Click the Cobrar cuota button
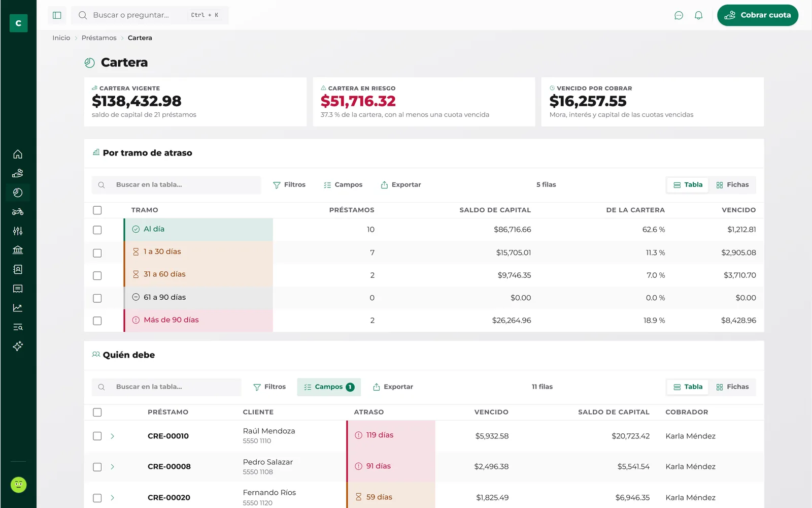 click(x=757, y=15)
